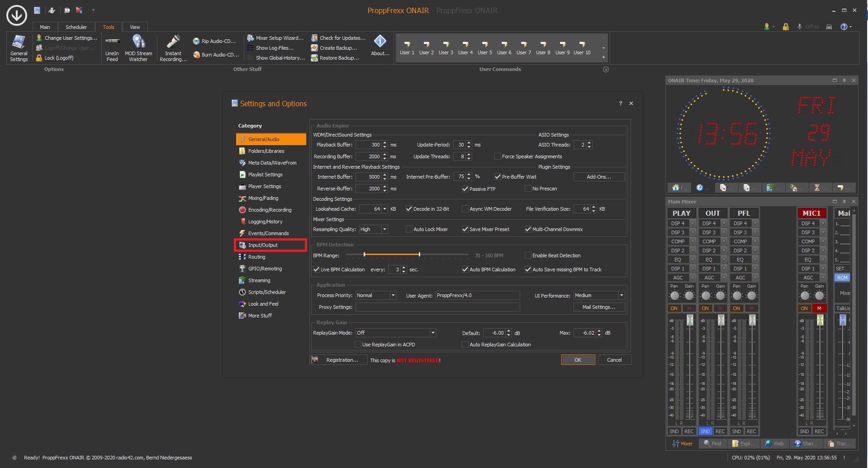Expand the Resampling Quality dropdown
The height and width of the screenshot is (468, 868).
pos(384,229)
